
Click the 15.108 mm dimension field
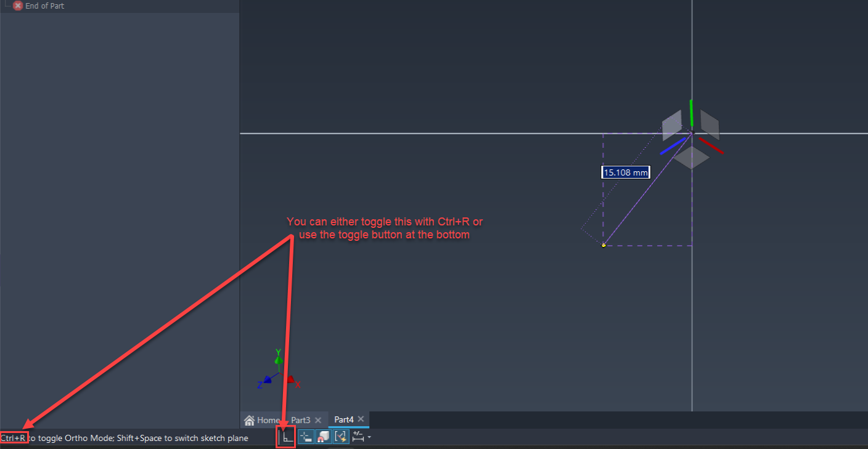(x=625, y=172)
